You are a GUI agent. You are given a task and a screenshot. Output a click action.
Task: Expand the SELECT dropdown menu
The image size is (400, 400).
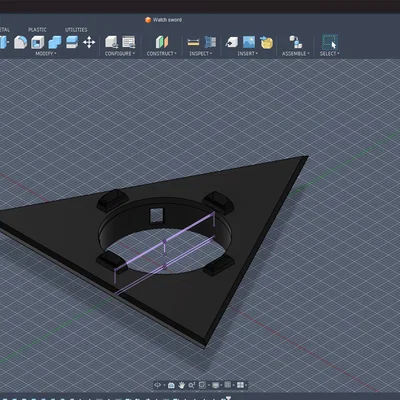pos(330,54)
